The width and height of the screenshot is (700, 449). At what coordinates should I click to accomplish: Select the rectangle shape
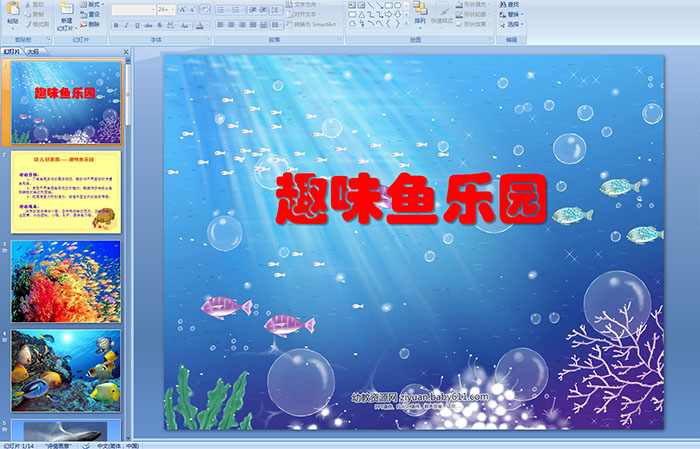388,5
